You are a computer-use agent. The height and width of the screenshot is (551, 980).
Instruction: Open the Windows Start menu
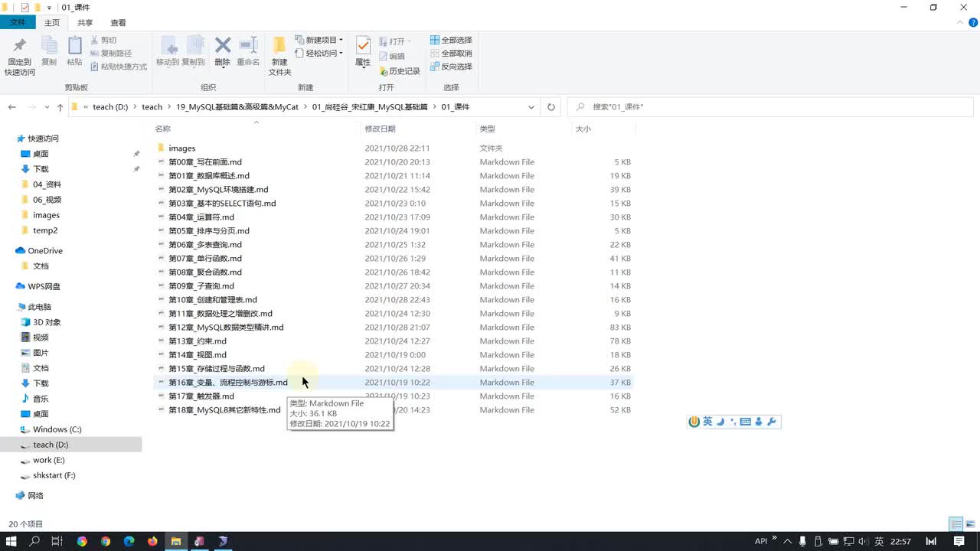coord(11,541)
